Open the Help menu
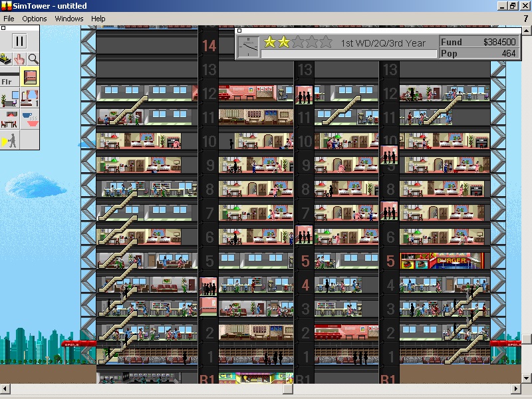This screenshot has width=532, height=399. click(98, 19)
